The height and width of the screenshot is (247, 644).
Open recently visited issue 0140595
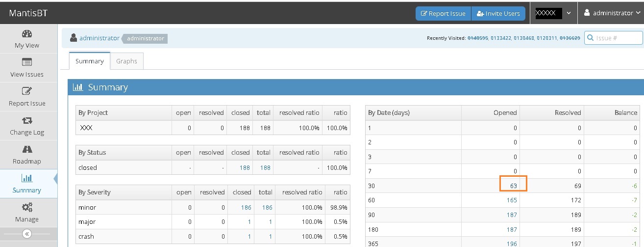coord(478,38)
